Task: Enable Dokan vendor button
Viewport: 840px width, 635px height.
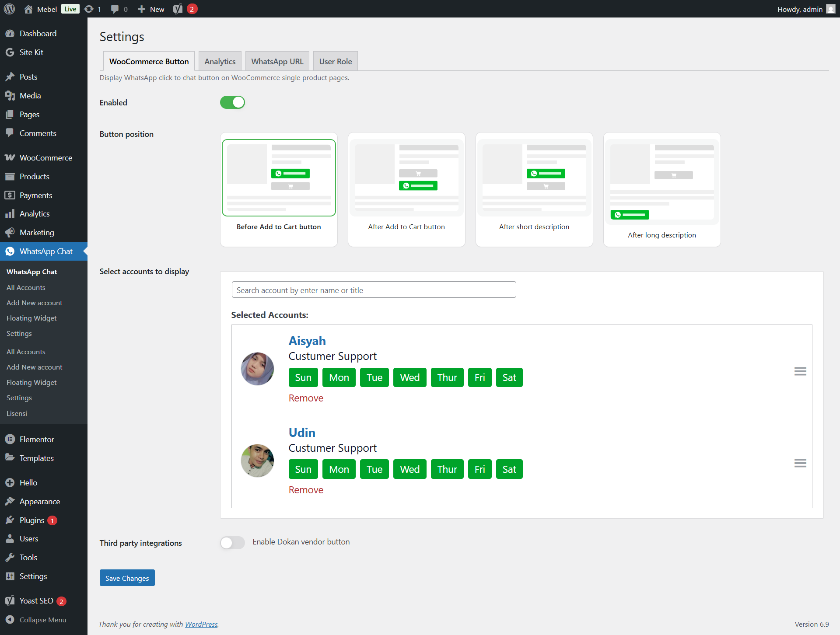Action: click(232, 543)
